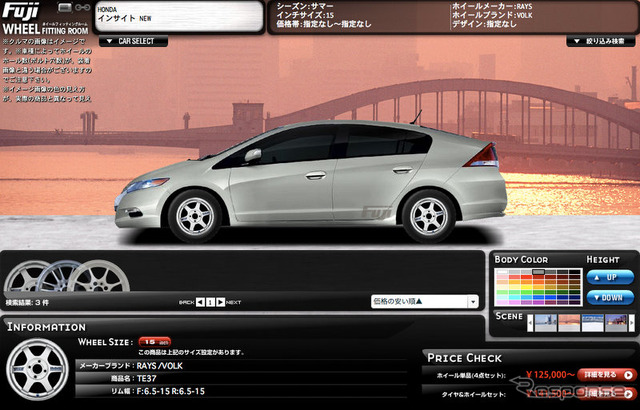Click the インチサイズ:15 filter summary text
Viewport: 640px width, 410px height.
pyautogui.click(x=305, y=16)
